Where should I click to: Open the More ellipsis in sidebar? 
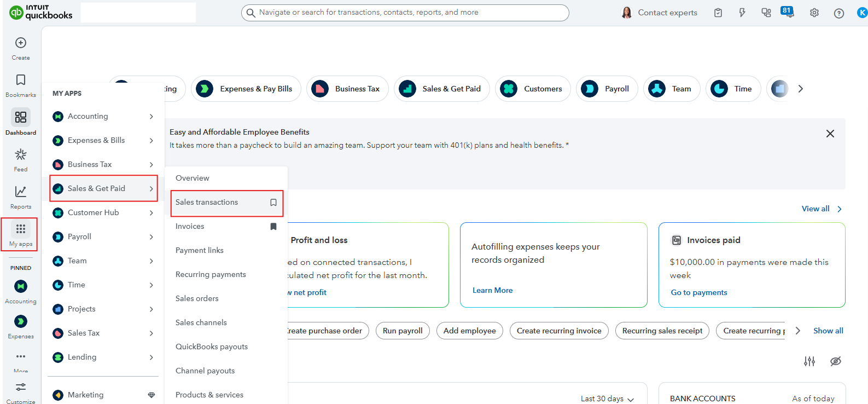coord(21,356)
